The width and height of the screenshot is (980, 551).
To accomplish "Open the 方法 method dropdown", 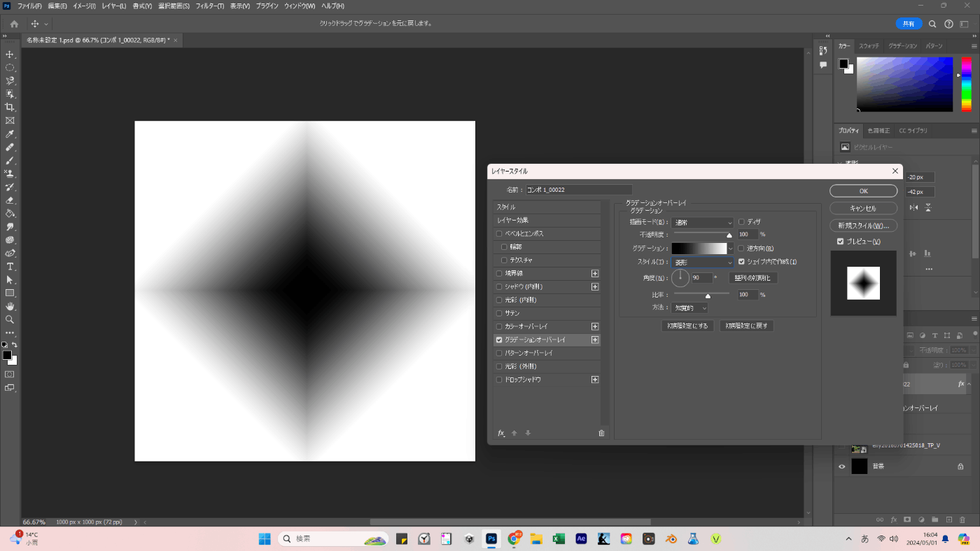I will (689, 307).
